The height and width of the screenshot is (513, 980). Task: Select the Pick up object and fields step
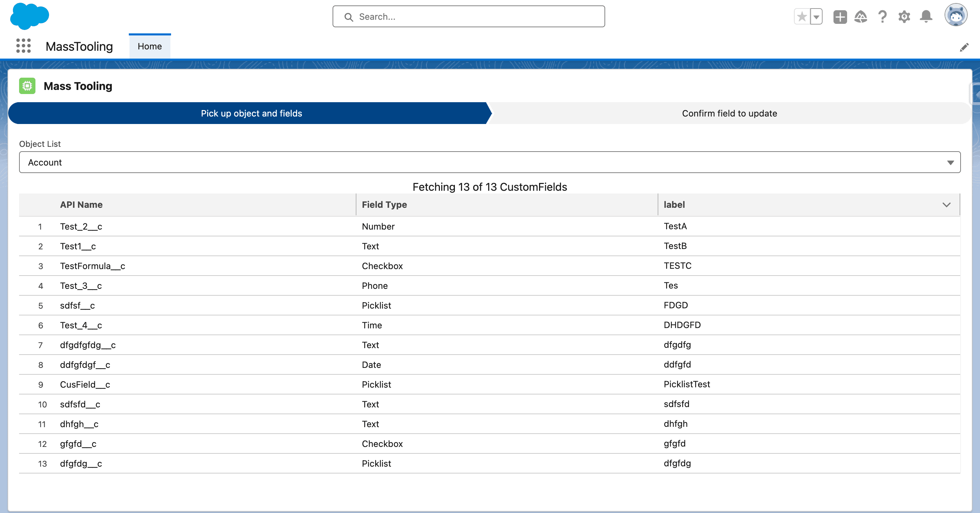(x=251, y=113)
